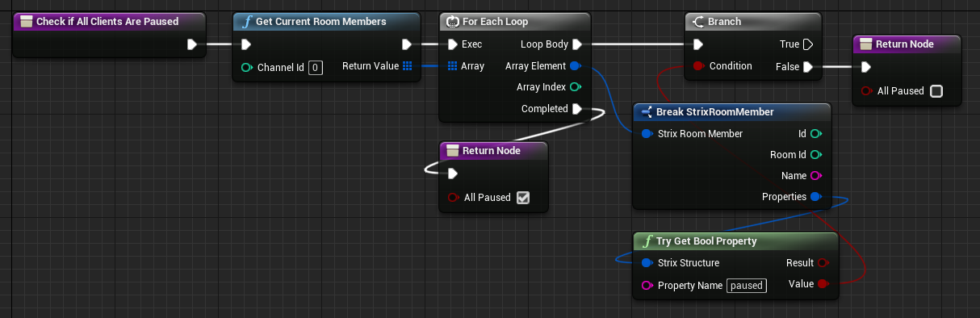Image resolution: width=980 pixels, height=318 pixels.
Task: Click the Try Get Bool Property Result pin
Action: click(823, 263)
